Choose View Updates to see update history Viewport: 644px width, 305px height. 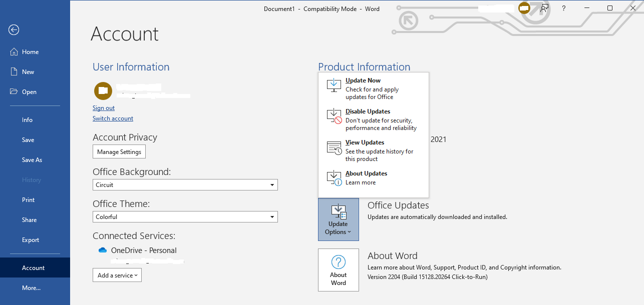click(x=374, y=150)
